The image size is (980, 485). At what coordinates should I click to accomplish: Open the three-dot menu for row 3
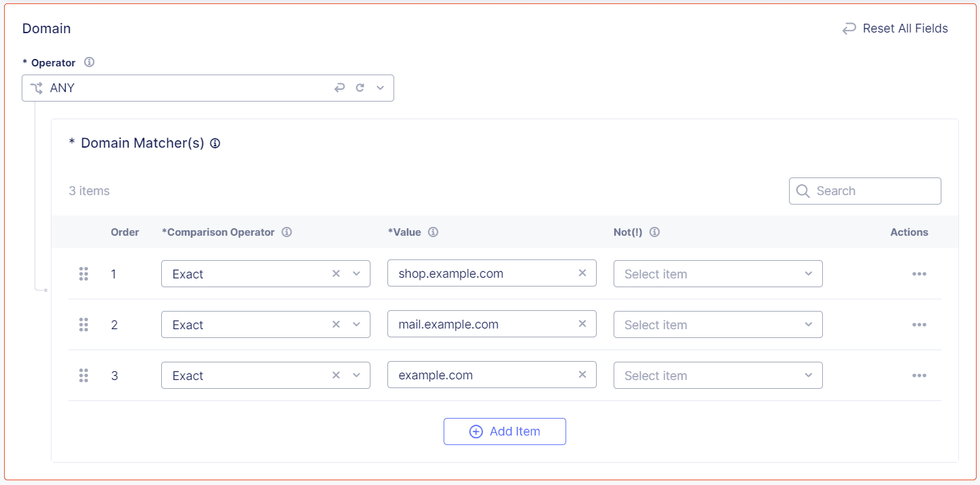(x=919, y=375)
